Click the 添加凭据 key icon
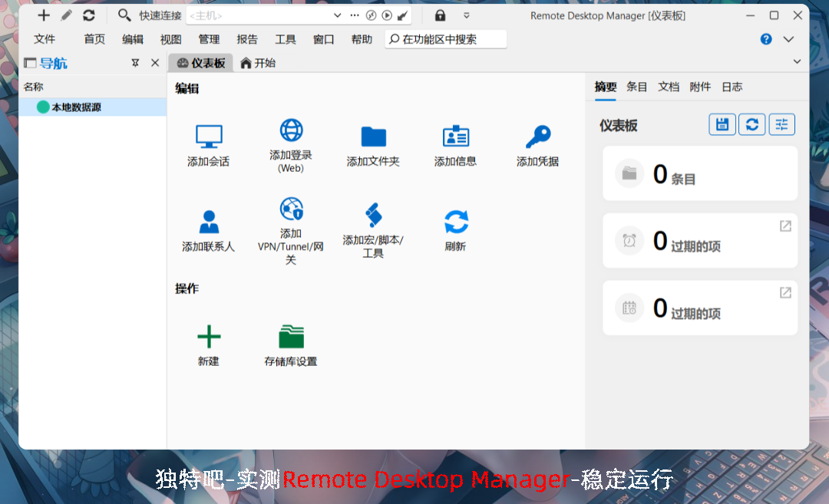The image size is (829, 504). [537, 137]
